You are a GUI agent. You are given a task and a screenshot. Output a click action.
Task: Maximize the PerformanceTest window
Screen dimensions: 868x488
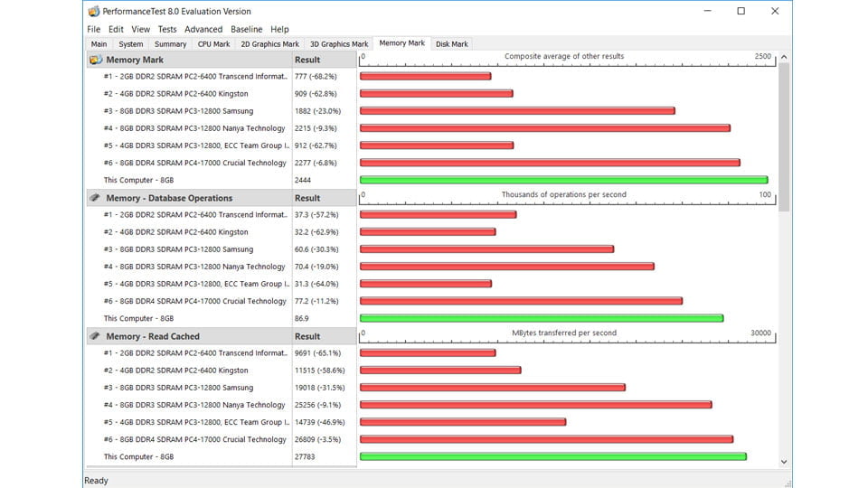(x=741, y=12)
